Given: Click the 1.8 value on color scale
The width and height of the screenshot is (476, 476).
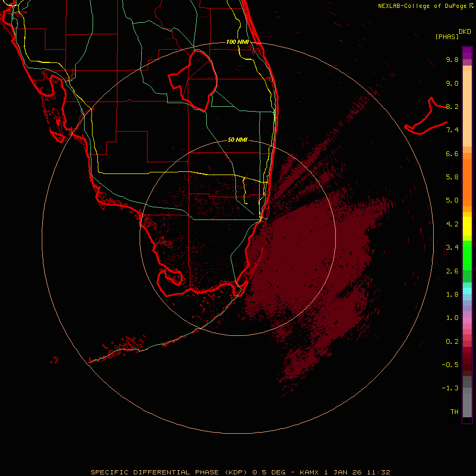Looking at the screenshot, I should [x=452, y=295].
